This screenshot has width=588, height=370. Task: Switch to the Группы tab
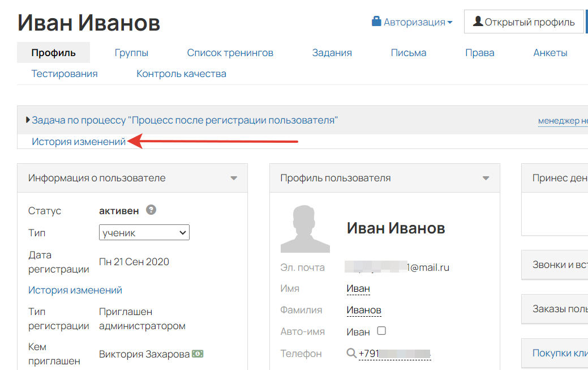[x=131, y=52]
